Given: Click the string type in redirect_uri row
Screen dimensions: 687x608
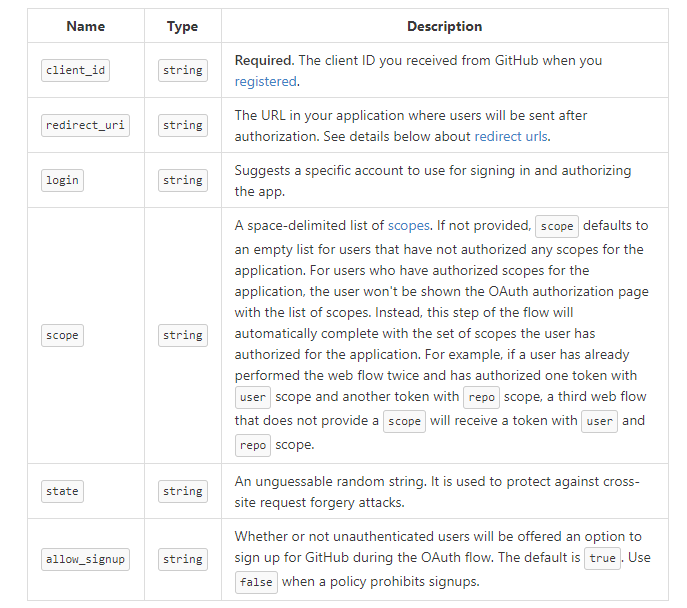Looking at the screenshot, I should coord(183,126).
